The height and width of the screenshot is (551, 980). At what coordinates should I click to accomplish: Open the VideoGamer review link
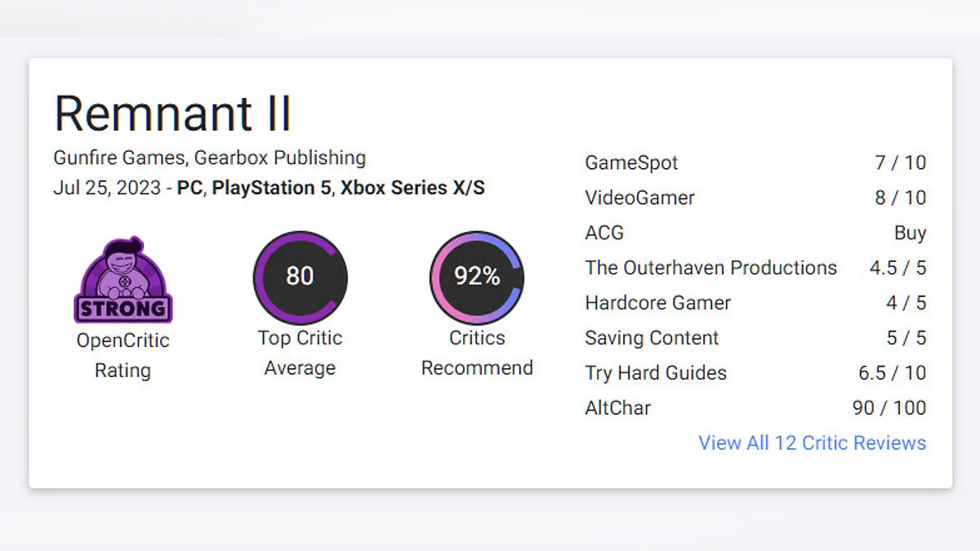point(639,198)
